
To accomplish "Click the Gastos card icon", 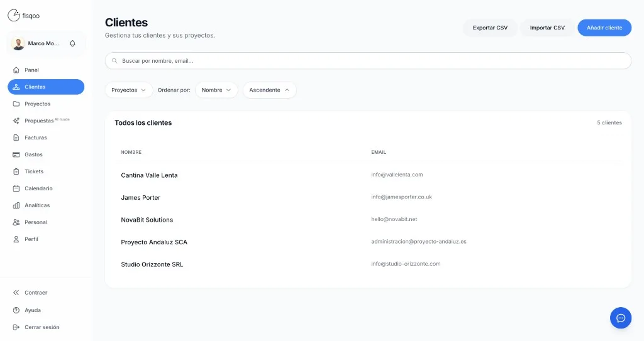I will 16,154.
